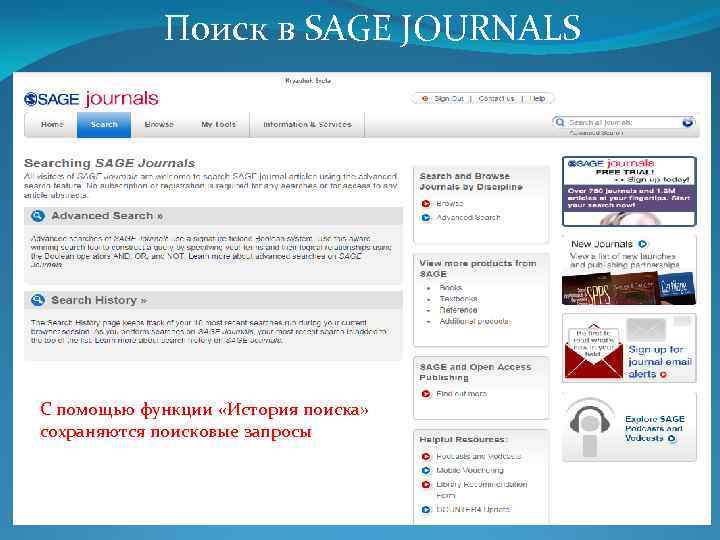720x540 pixels.
Task: Click the Helpful Resources heading
Action: (x=462, y=439)
